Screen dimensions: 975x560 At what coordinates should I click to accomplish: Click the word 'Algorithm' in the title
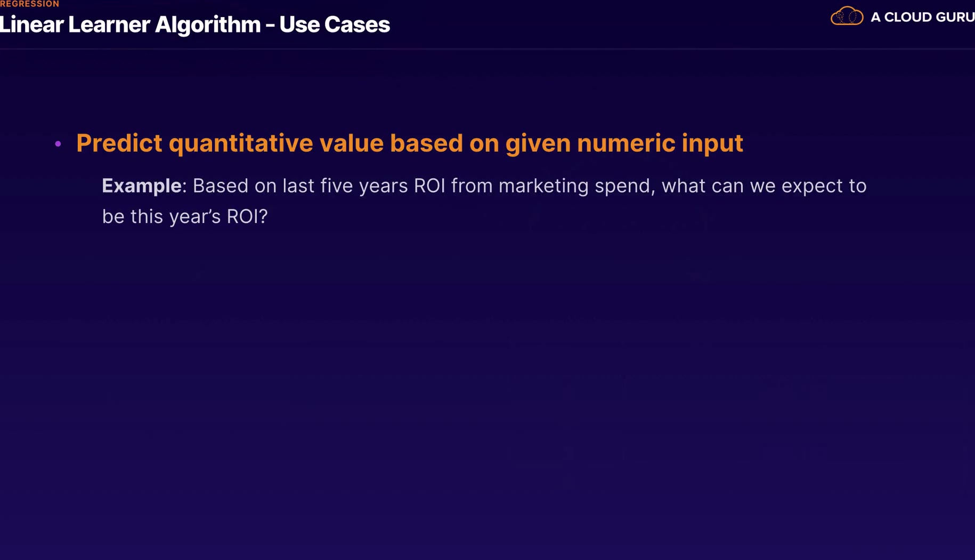pos(207,24)
